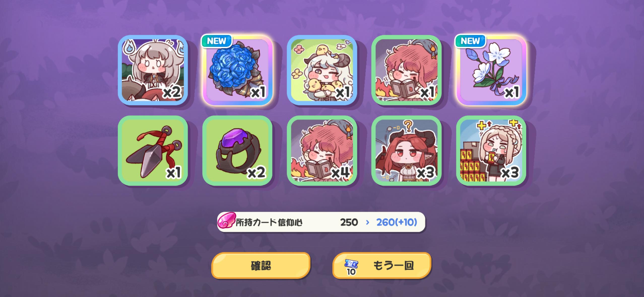Viewport: 644px width, 297px height.
Task: Select the kunai dagger item icon
Action: pos(153,151)
